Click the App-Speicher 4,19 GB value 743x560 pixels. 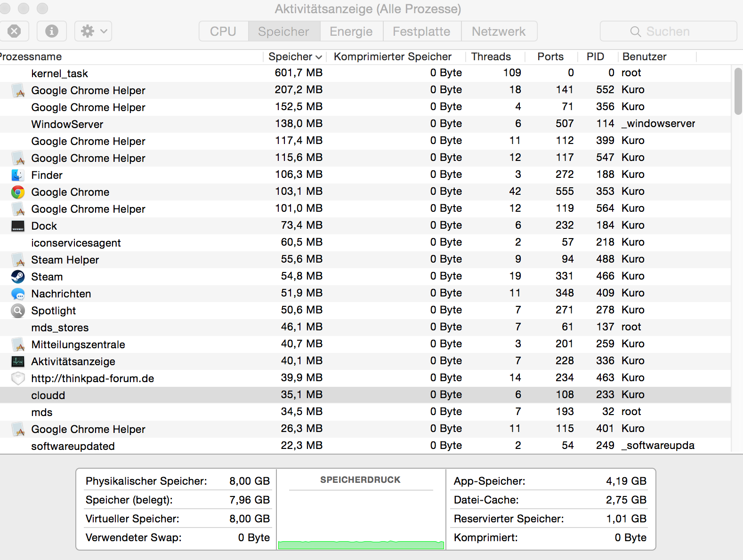[x=626, y=481]
